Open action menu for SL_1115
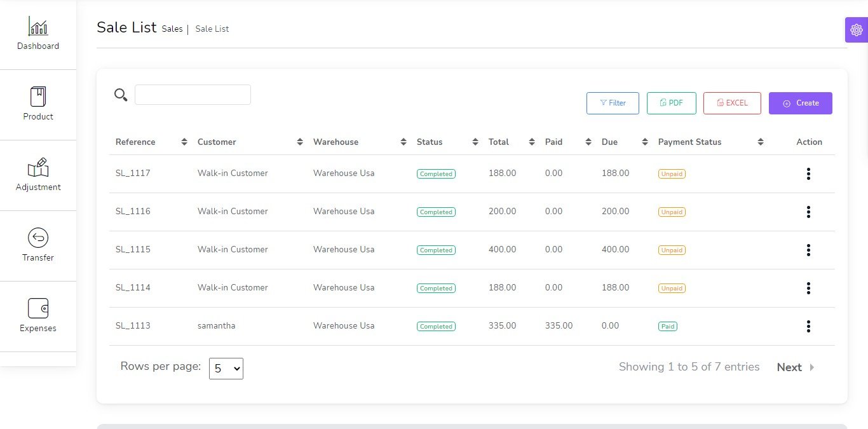The width and height of the screenshot is (868, 429). pos(808,250)
